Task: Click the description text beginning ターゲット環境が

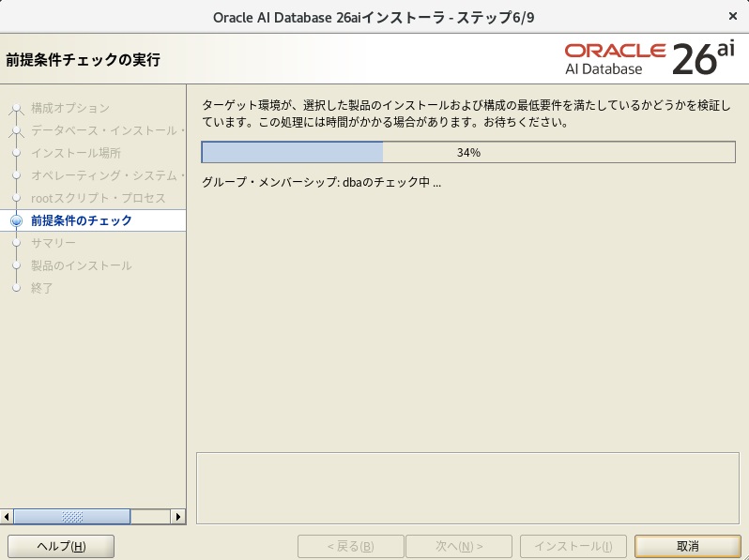Action: (x=466, y=114)
